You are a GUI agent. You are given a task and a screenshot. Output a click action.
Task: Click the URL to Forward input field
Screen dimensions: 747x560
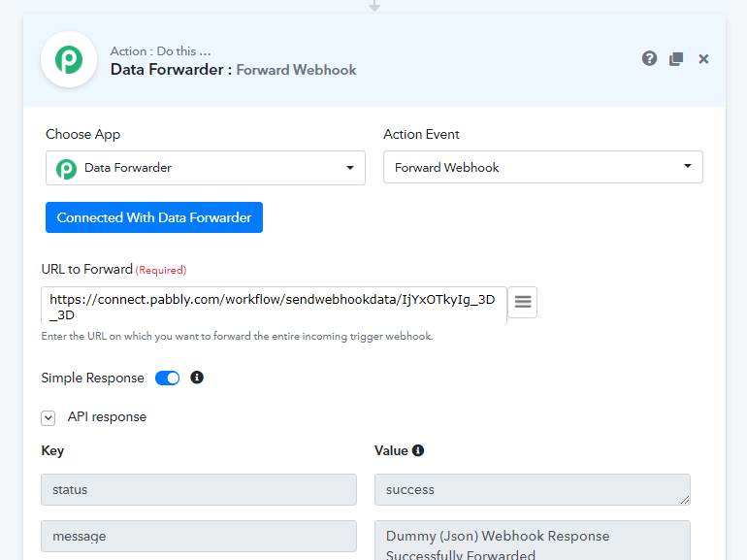tap(274, 307)
